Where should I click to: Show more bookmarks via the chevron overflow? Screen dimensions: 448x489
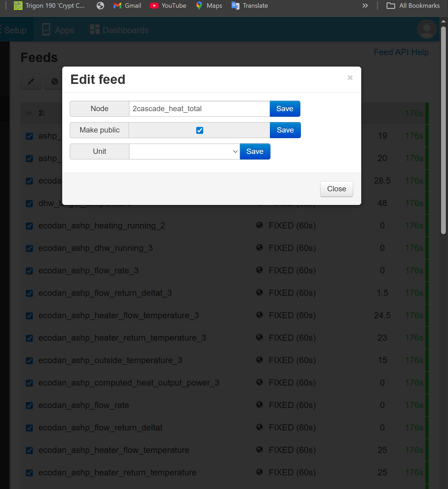click(x=365, y=6)
